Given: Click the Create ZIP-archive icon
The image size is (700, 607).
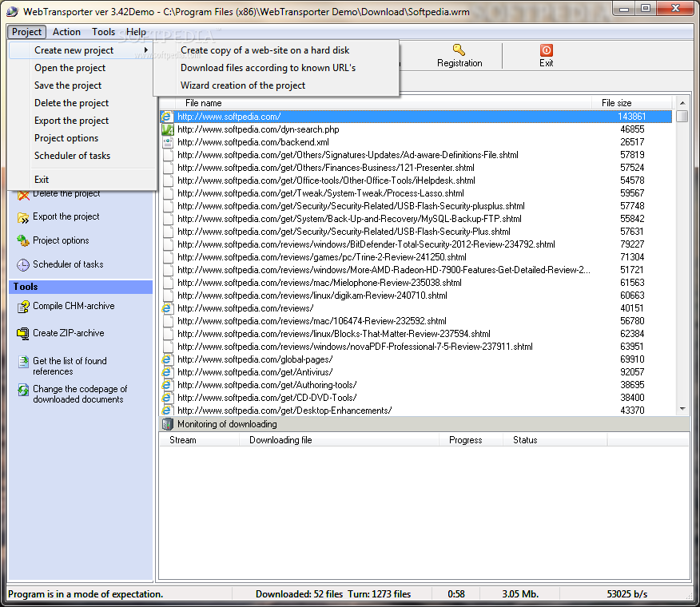Looking at the screenshot, I should (x=22, y=333).
